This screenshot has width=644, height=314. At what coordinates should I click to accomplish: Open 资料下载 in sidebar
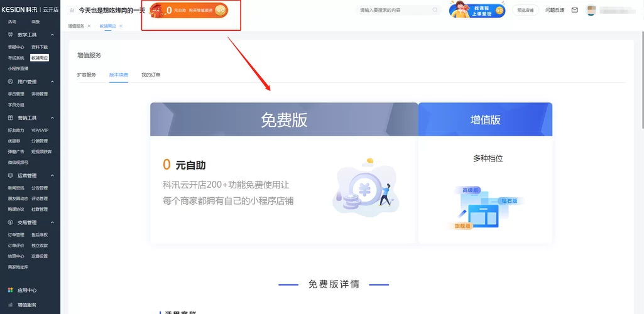[x=40, y=47]
